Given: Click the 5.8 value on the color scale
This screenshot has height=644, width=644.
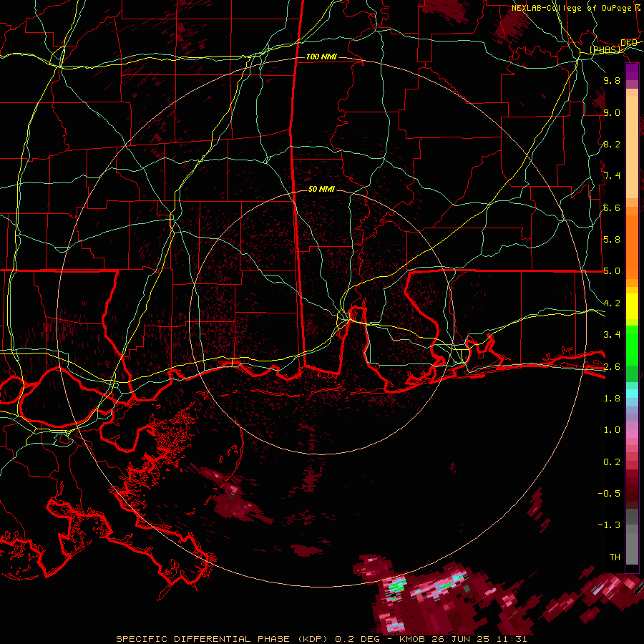Looking at the screenshot, I should click(x=612, y=240).
